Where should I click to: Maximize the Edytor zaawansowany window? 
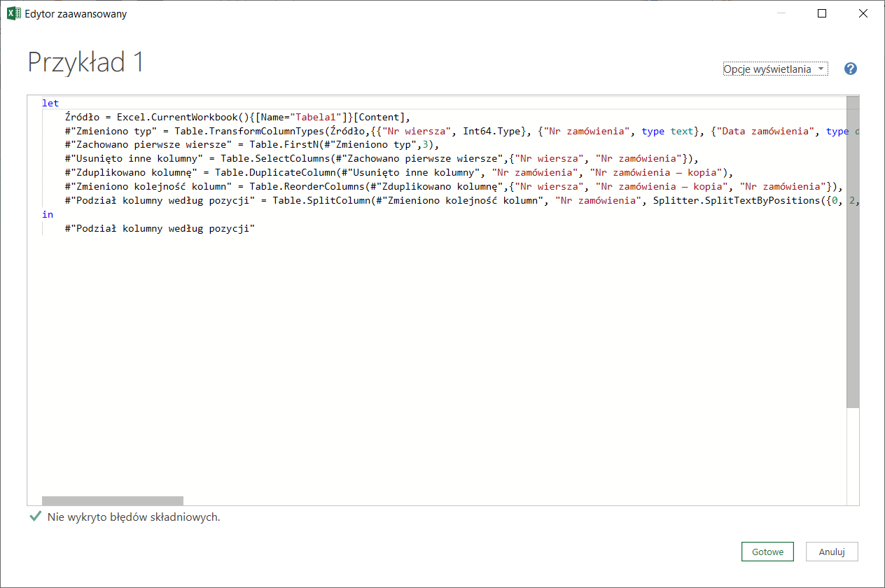(x=822, y=13)
